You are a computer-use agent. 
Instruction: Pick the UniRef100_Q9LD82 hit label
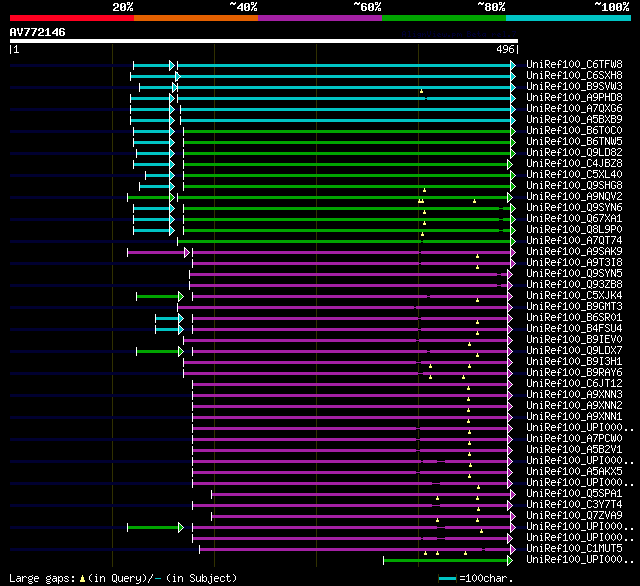[x=574, y=153]
